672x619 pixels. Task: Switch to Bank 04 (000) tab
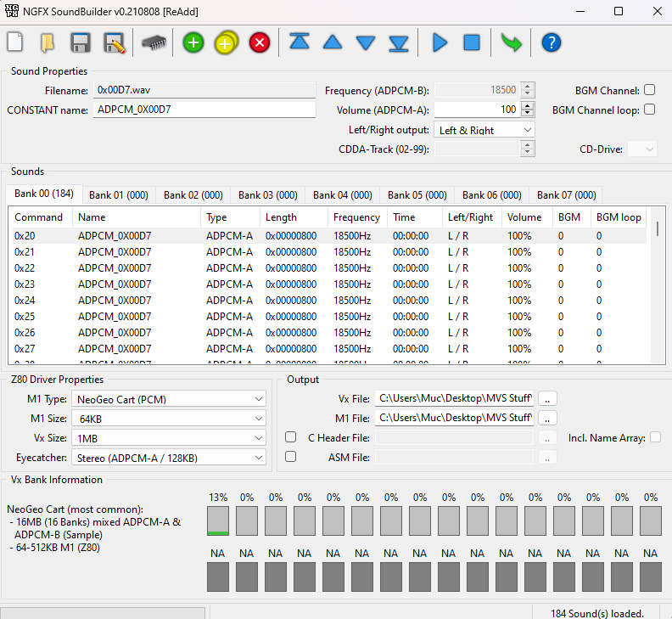click(343, 195)
